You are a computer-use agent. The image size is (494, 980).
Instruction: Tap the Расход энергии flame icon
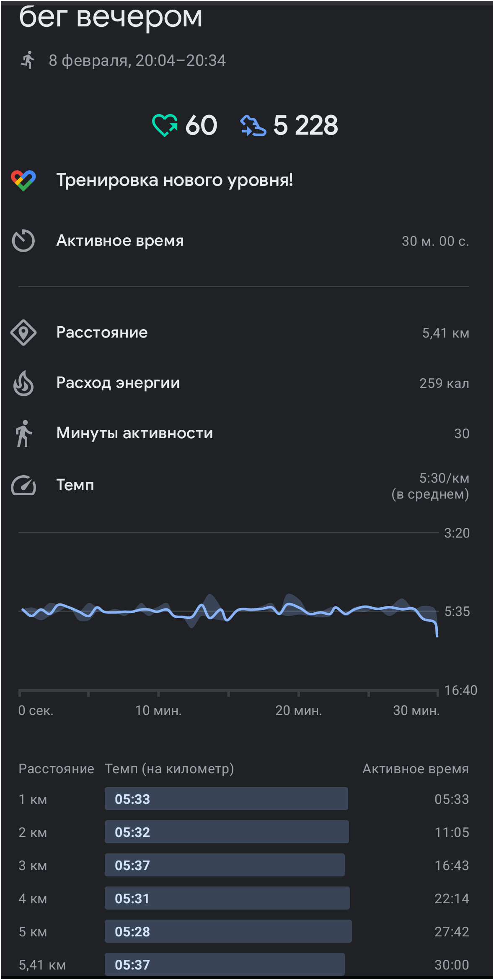tap(23, 383)
